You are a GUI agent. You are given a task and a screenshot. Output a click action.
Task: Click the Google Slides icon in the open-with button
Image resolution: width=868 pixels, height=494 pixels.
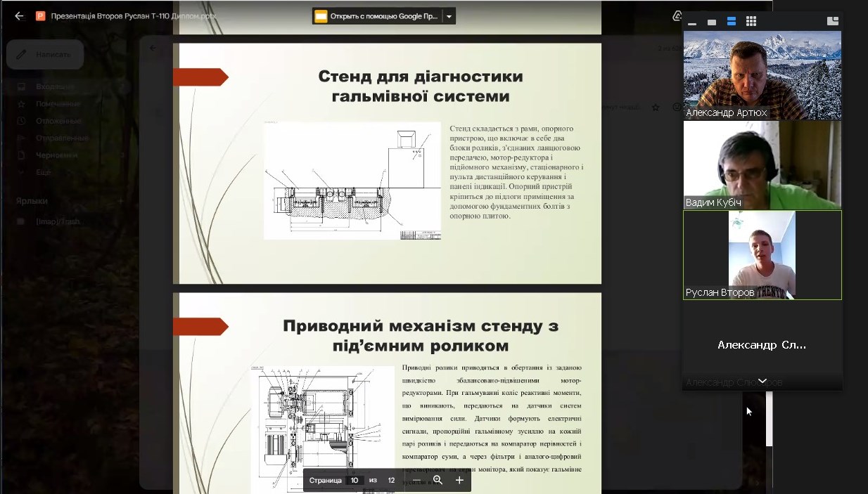321,17
